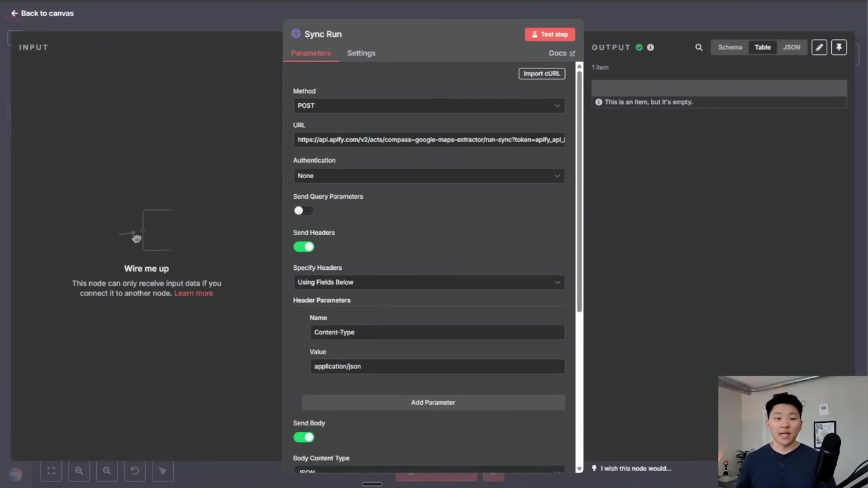The height and width of the screenshot is (488, 868).
Task: Click the header Name field Content-Type
Action: (437, 332)
